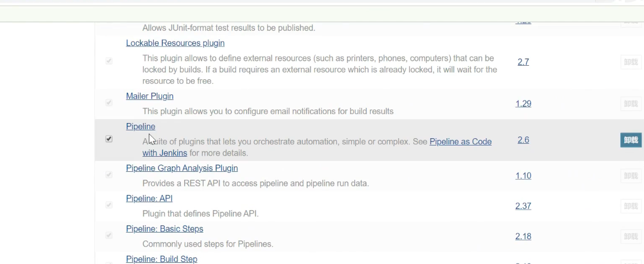Click the 'define external resources' description text

pos(320,70)
